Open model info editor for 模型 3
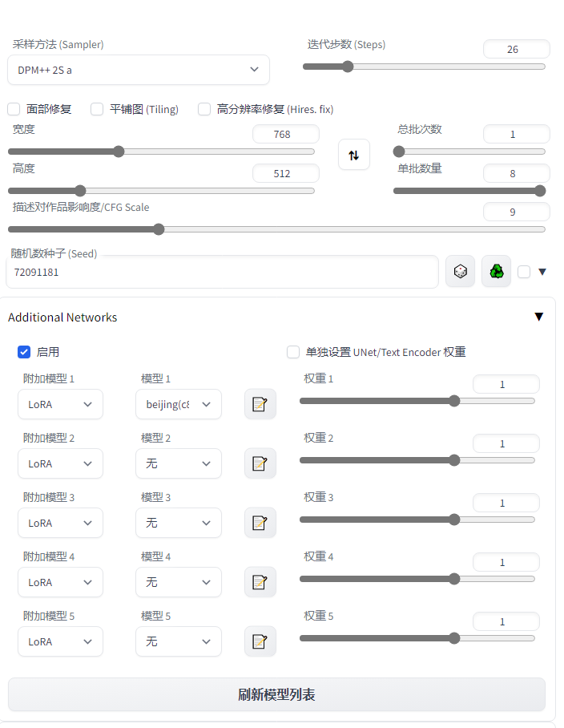564x728 pixels. pos(260,523)
